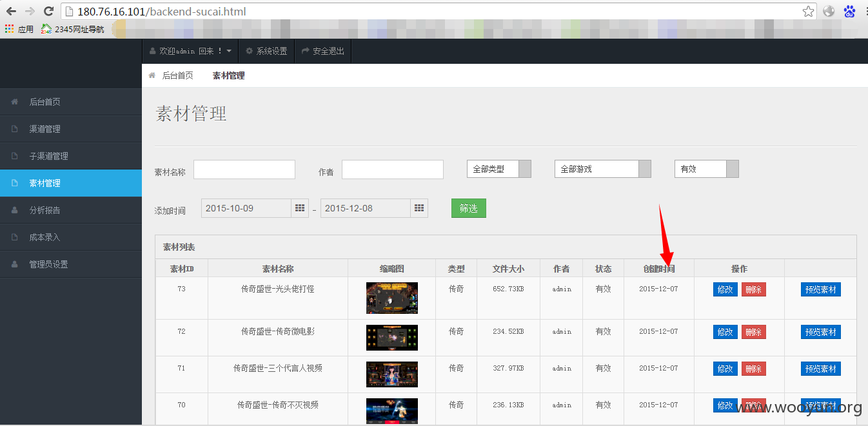
Task: Click 删除 for material 72
Action: (754, 332)
